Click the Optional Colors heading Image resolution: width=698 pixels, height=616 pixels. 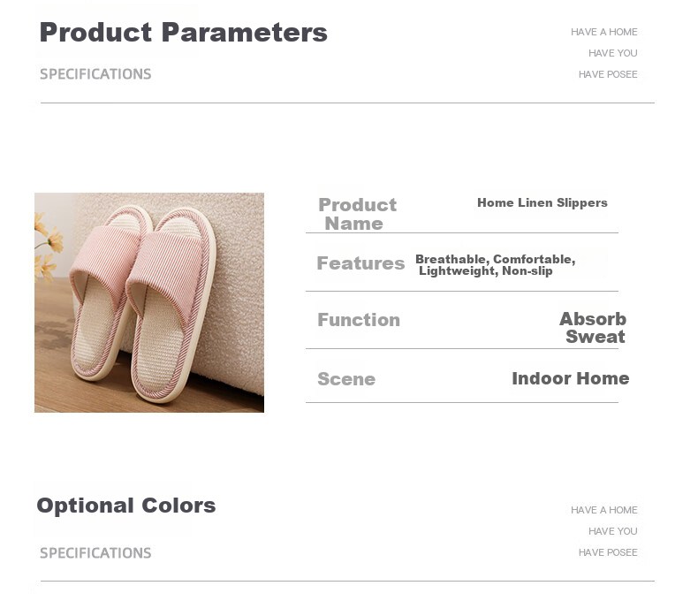[126, 506]
